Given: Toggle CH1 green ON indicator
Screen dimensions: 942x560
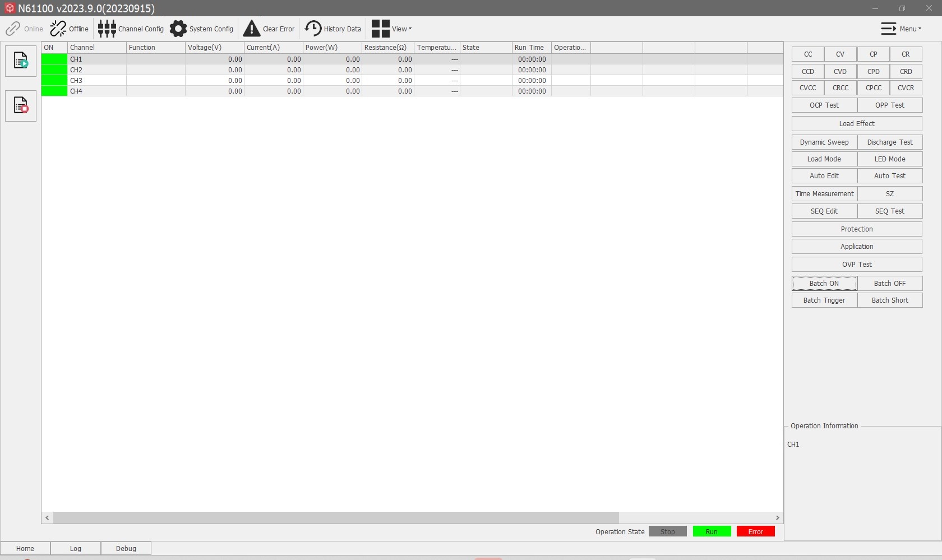Looking at the screenshot, I should pos(54,59).
